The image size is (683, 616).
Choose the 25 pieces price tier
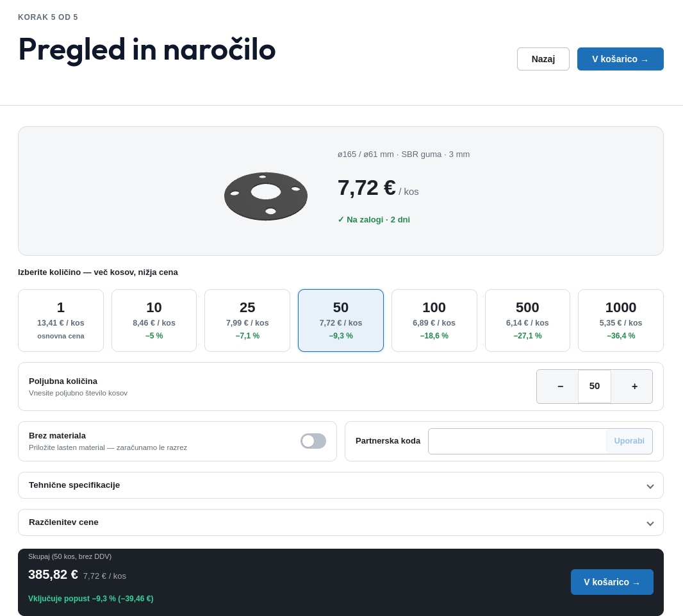pos(247,320)
